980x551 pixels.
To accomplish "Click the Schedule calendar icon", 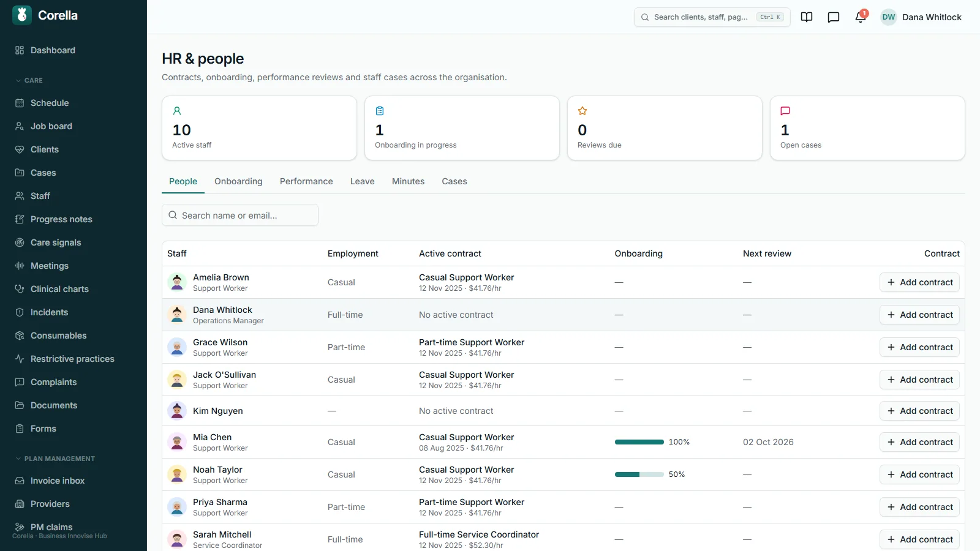I will coord(20,103).
